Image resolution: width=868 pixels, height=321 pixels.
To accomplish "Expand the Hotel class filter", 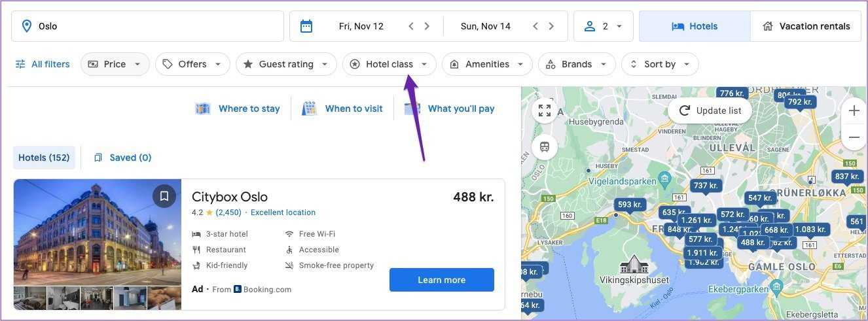I will (x=389, y=64).
